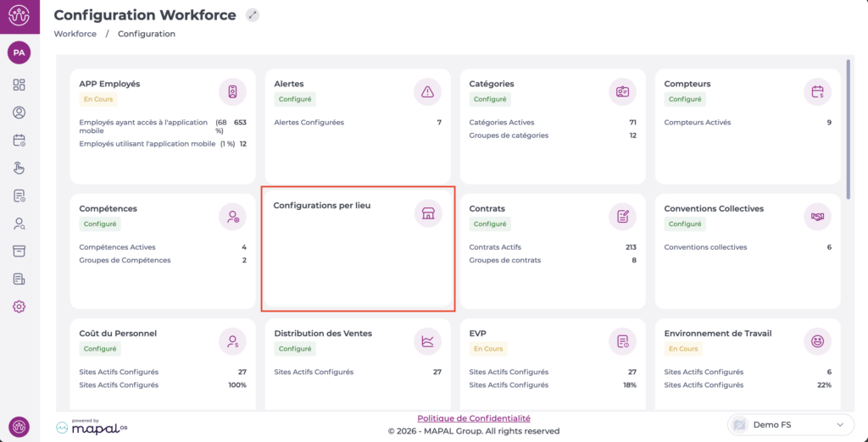Click the Configurations par lieu store icon
Image resolution: width=868 pixels, height=442 pixels.
427,215
